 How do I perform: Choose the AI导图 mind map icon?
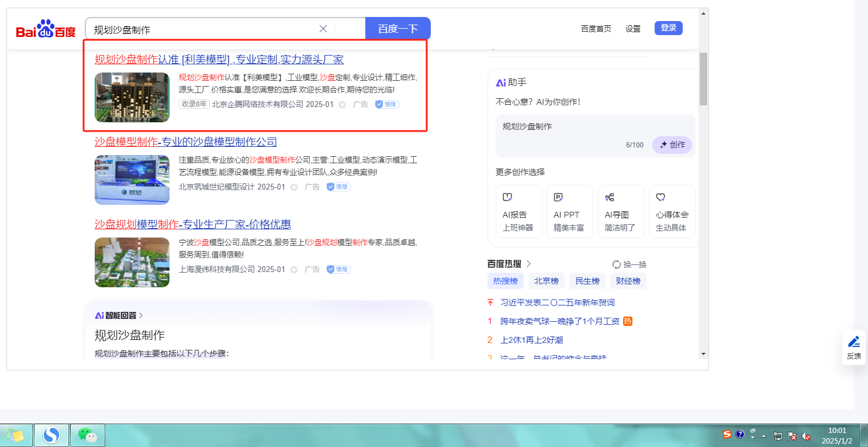click(610, 198)
